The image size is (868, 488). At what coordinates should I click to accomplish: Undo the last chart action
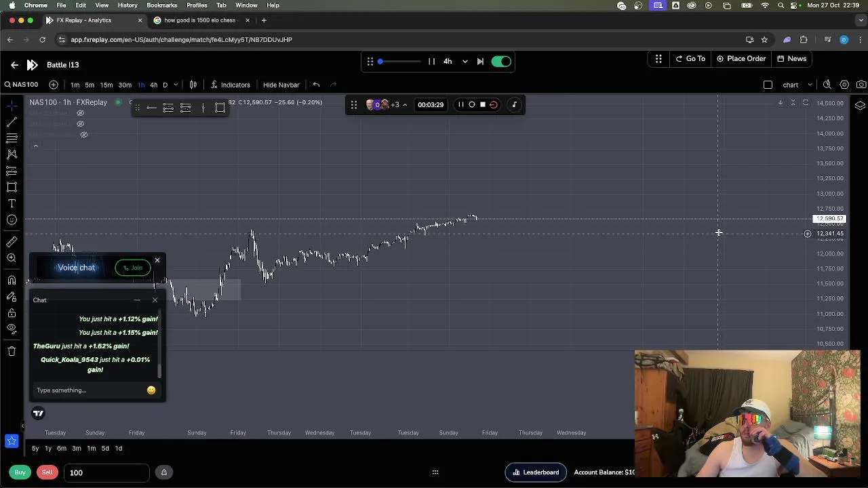pyautogui.click(x=316, y=85)
